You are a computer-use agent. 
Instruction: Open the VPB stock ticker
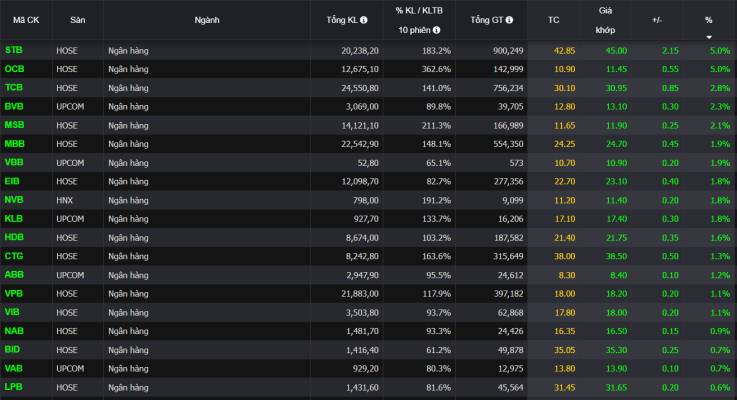[x=14, y=294]
